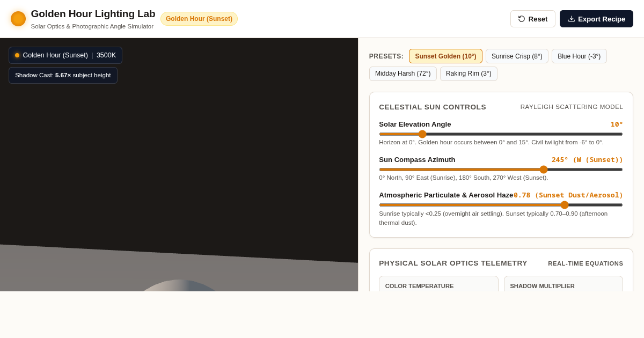Click the Solar Optics subtitle text
Viewport: 644px width, 338px height.
(92, 26)
